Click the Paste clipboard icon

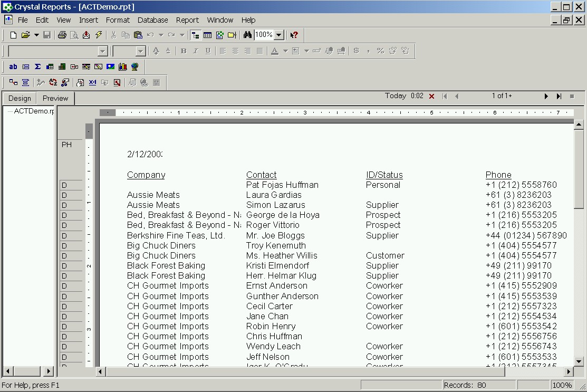tap(138, 35)
